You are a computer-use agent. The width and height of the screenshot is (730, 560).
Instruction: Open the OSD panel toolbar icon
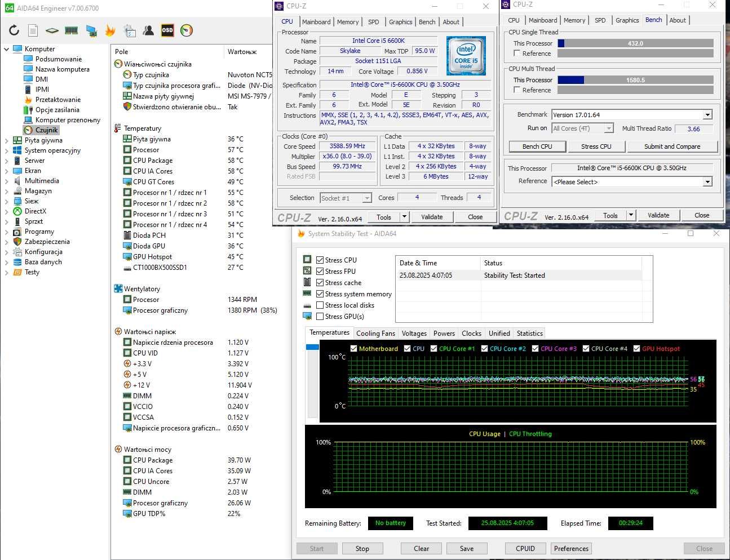tap(167, 30)
